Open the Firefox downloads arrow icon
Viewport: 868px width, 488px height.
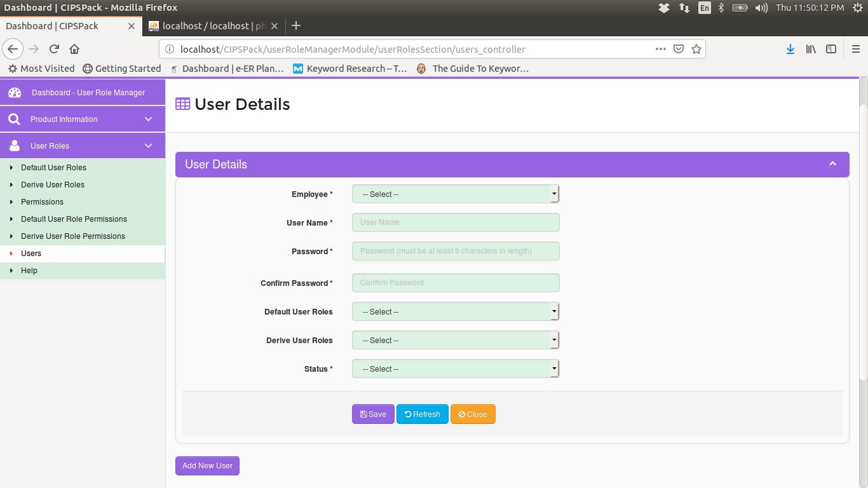(790, 49)
